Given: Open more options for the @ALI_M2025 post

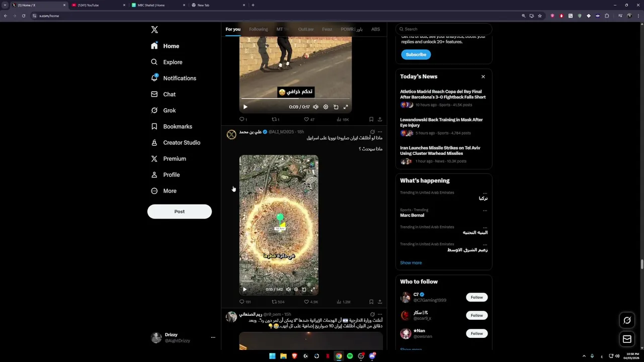Looking at the screenshot, I should [380, 132].
